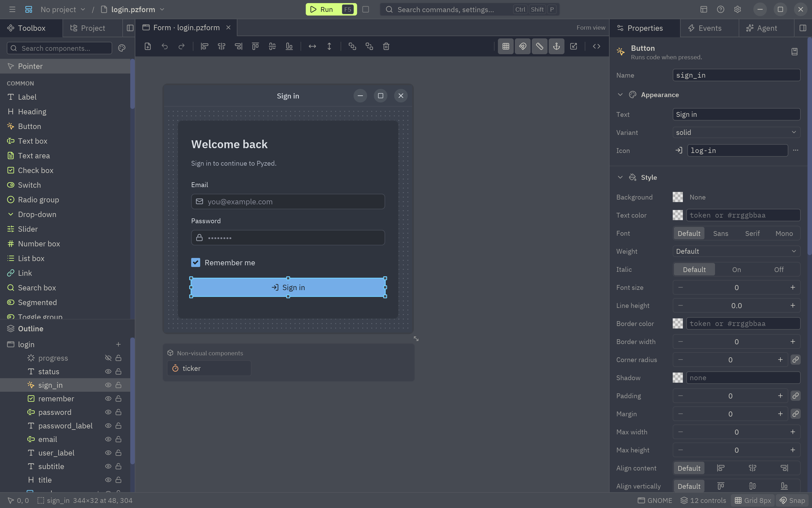The image size is (812, 508).
Task: Open the No project dropdown
Action: 63,9
